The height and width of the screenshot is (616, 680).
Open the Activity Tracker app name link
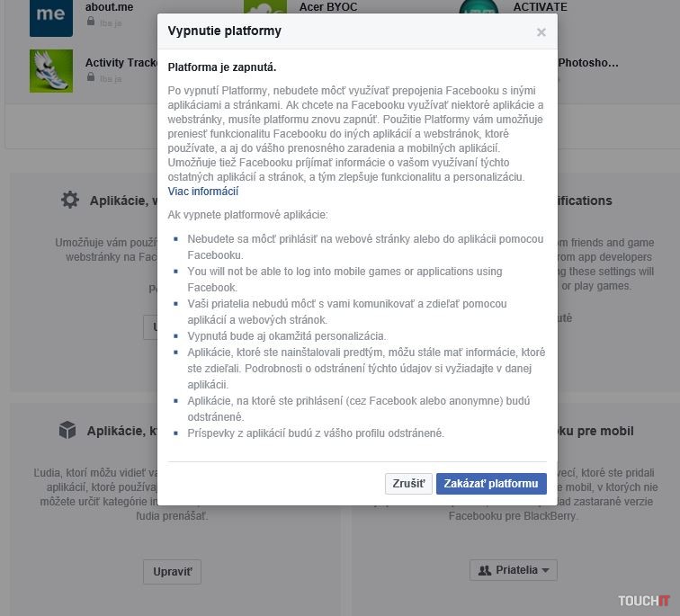click(x=121, y=63)
